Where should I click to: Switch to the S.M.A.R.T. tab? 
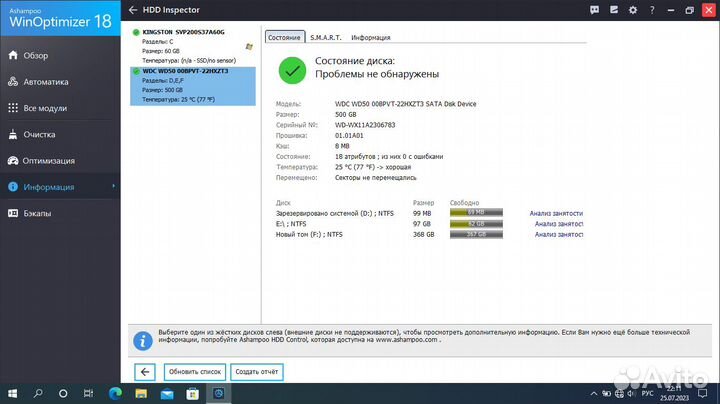coord(326,37)
